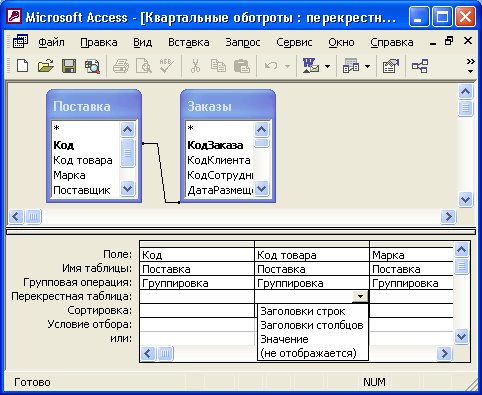Viewport: 482px width, 395px height.
Task: Click the Поставка table title bar
Action: tap(94, 106)
